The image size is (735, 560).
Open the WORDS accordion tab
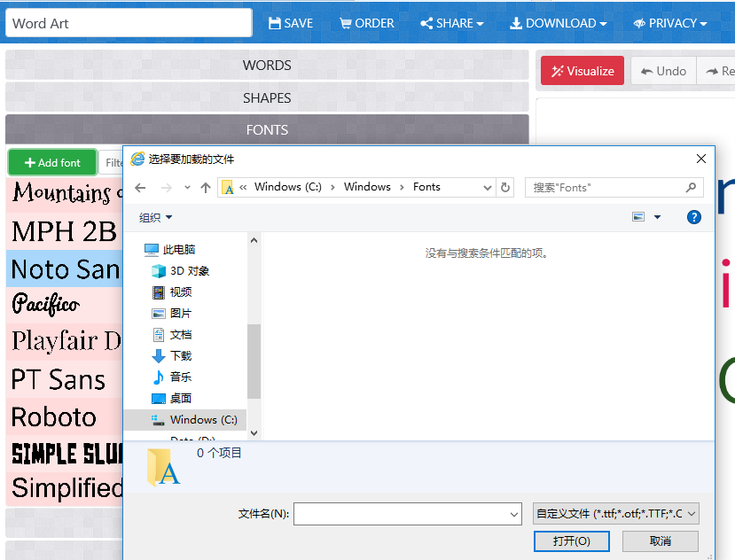pyautogui.click(x=267, y=65)
